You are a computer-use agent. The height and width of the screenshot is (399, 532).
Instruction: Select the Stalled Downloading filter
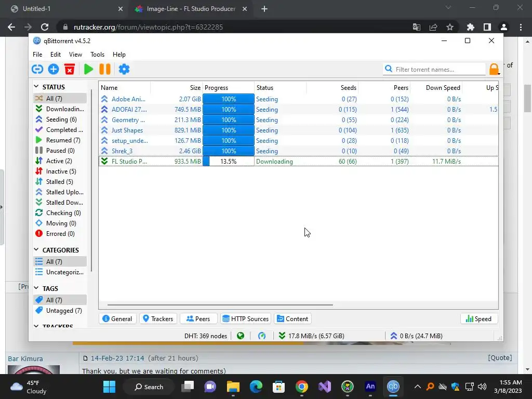pos(60,203)
